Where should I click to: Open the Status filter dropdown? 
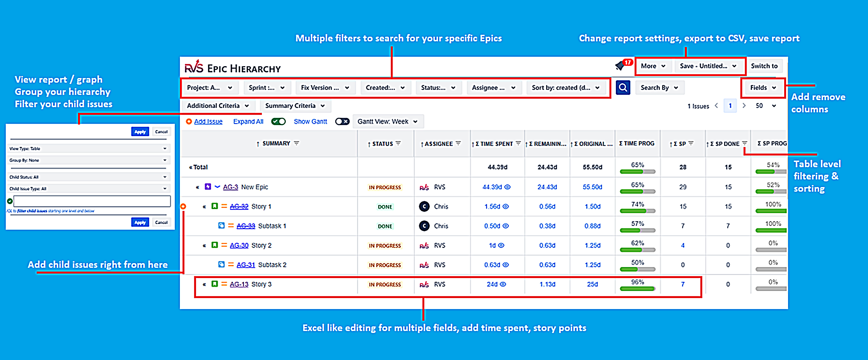[x=439, y=87]
